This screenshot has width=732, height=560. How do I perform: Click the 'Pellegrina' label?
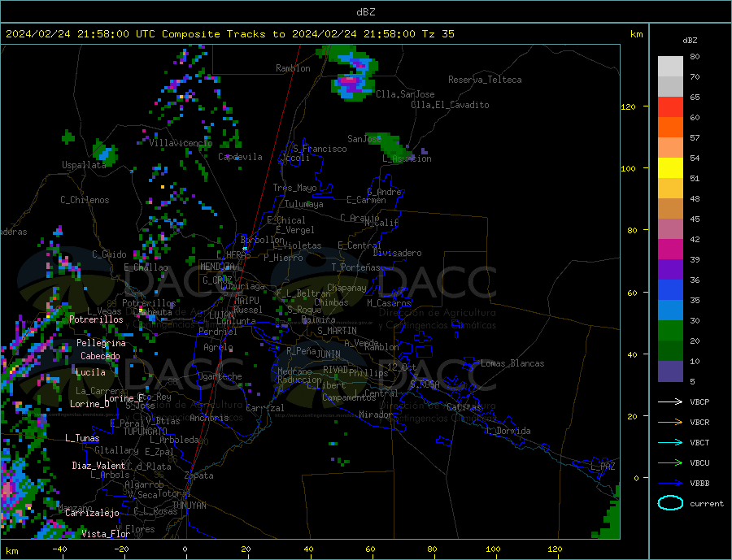[101, 344]
